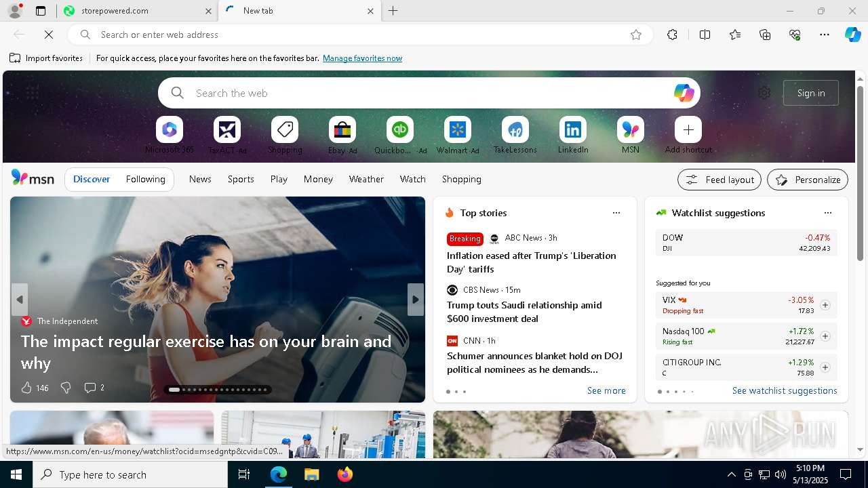Click the carousel slide indicator dots
The height and width of the screenshot is (488, 868).
click(x=218, y=390)
